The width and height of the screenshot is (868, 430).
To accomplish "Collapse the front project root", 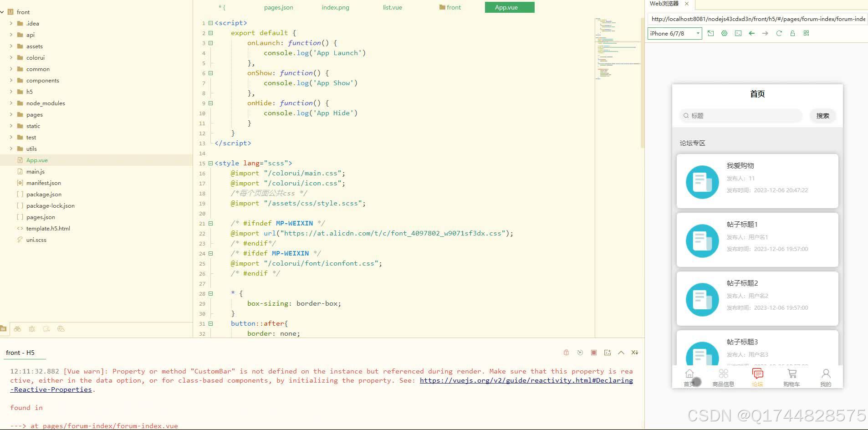I will 3,12.
